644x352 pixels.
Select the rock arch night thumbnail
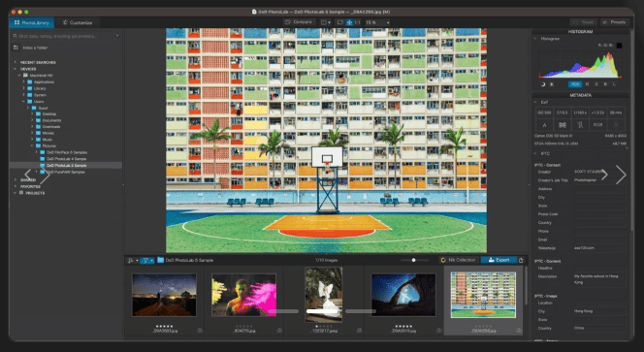403,295
